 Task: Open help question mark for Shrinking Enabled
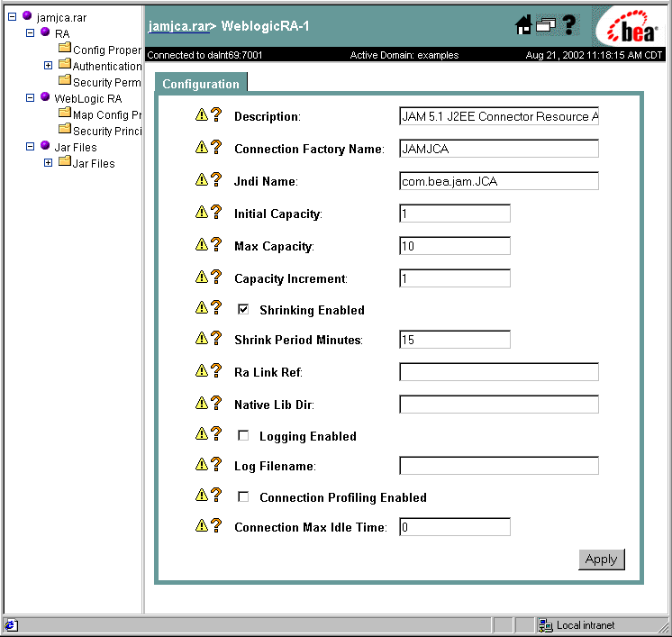click(216, 307)
